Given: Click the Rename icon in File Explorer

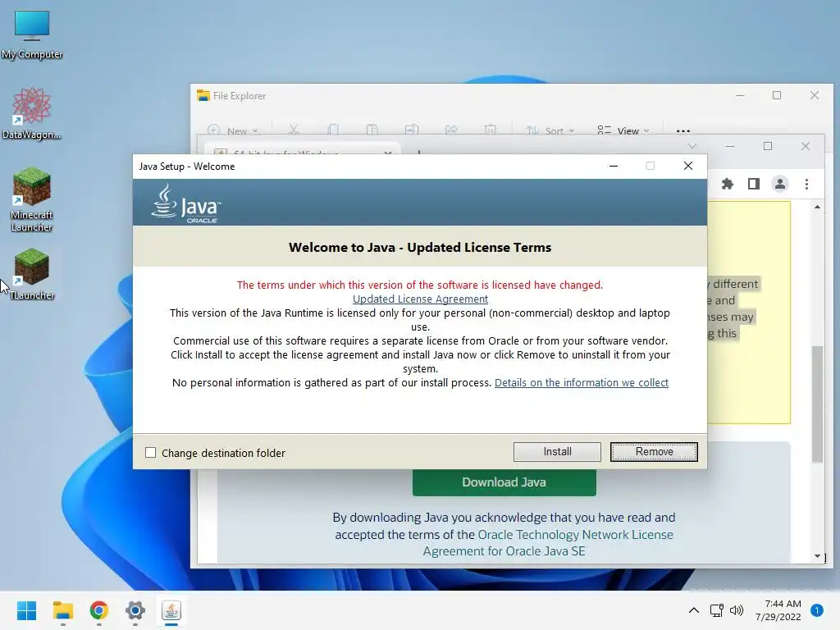Looking at the screenshot, I should click(412, 130).
